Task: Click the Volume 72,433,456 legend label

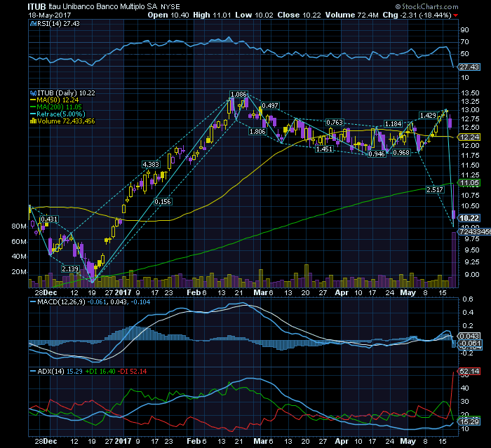Action: [x=66, y=121]
